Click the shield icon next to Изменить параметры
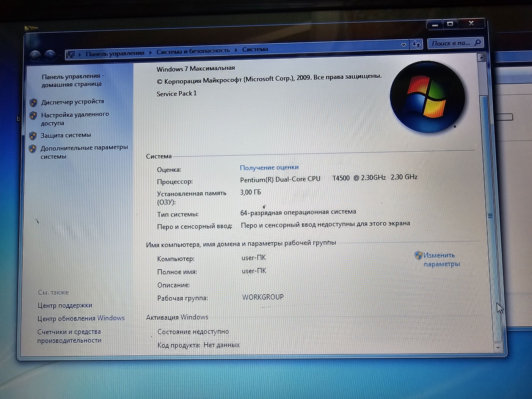 418,256
